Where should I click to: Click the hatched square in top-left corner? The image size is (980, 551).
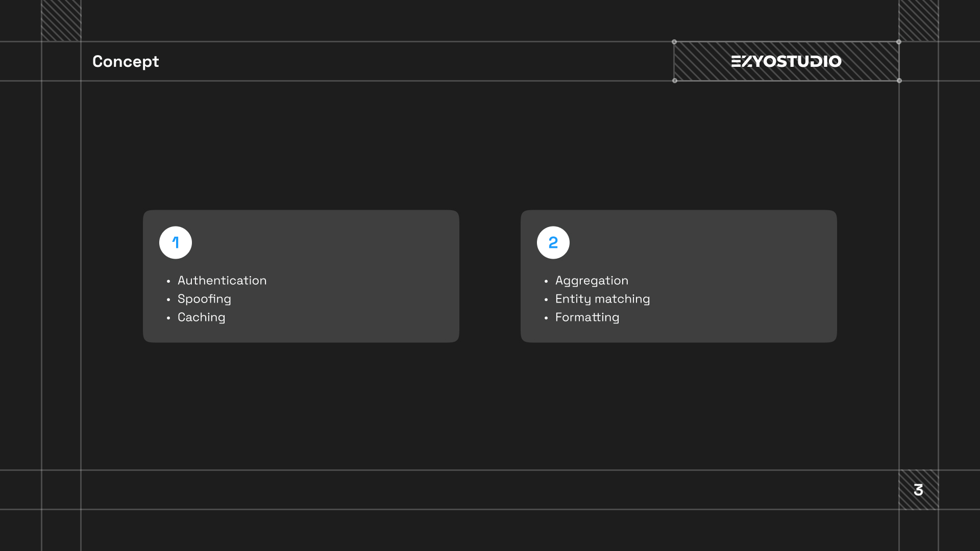61,20
